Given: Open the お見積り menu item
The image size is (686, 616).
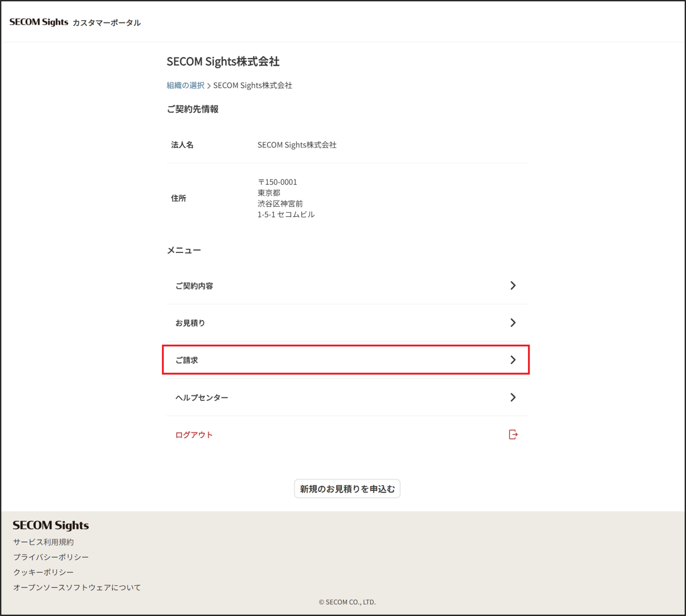Looking at the screenshot, I should pyautogui.click(x=347, y=323).
